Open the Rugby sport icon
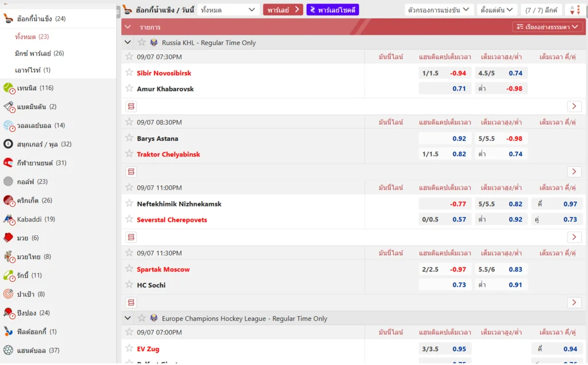Image resolution: width=588 pixels, height=365 pixels. pyautogui.click(x=9, y=275)
